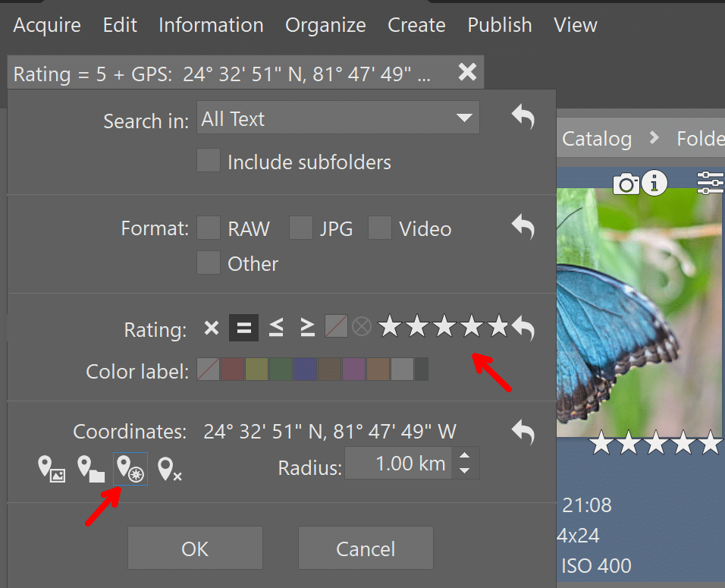This screenshot has width=725, height=588.
Task: Open the Search in dropdown showing All Text
Action: (337, 118)
